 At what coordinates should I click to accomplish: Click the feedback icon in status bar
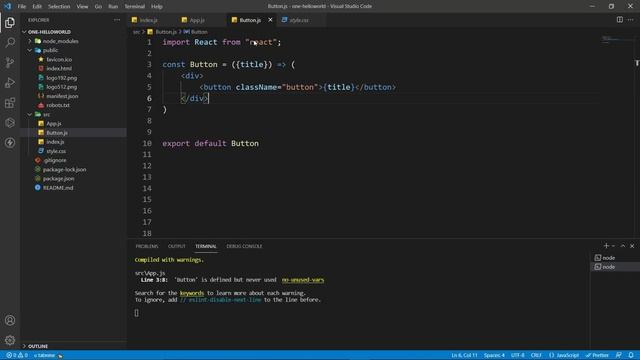tap(619, 356)
